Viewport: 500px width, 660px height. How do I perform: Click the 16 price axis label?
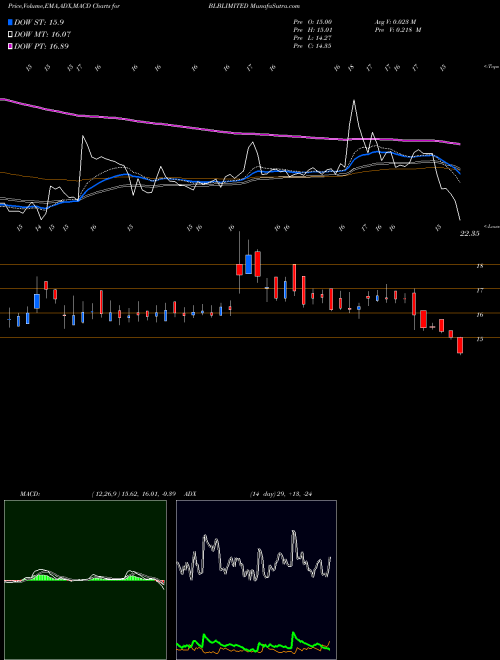[479, 315]
